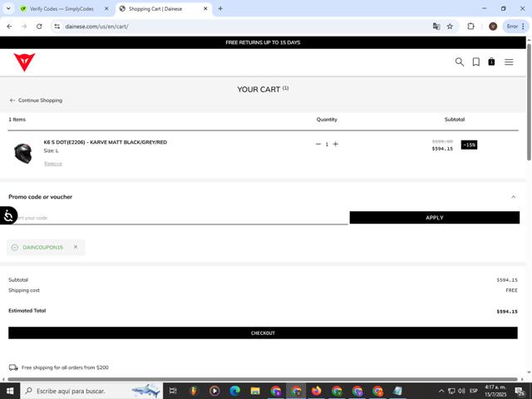Click the DAINCOUPON15 applied code label

coord(42,248)
